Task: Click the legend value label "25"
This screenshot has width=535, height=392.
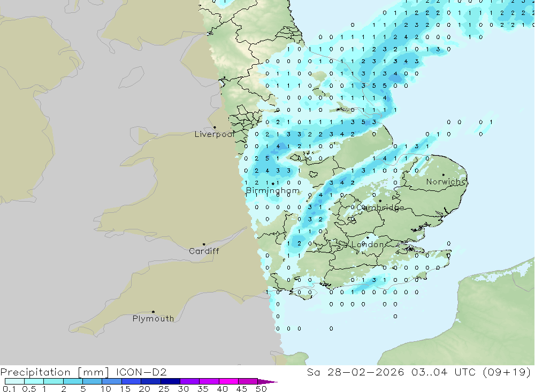Action: (164, 389)
